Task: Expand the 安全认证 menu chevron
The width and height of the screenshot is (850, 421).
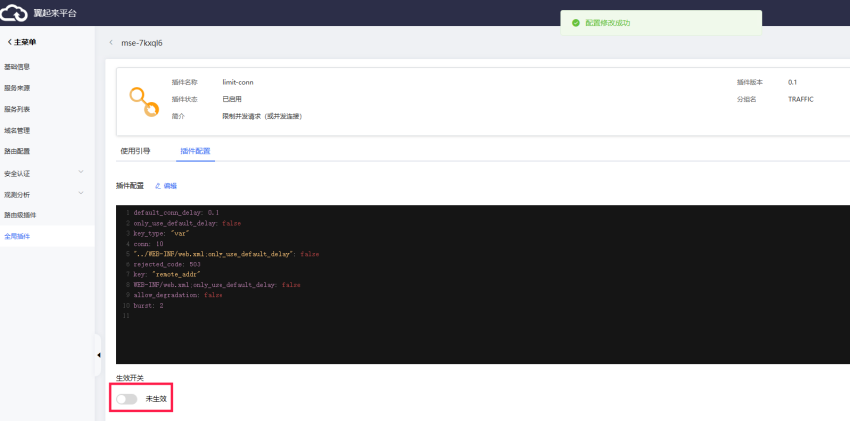Action: click(81, 172)
